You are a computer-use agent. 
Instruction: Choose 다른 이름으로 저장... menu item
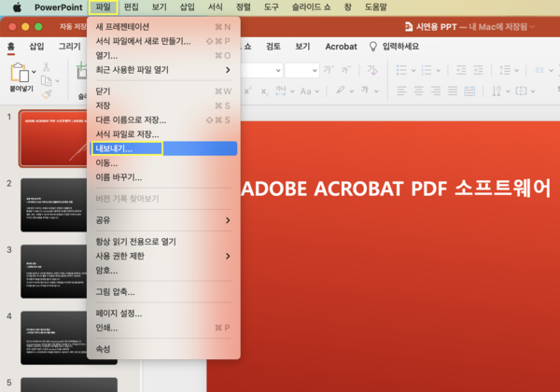click(x=163, y=120)
